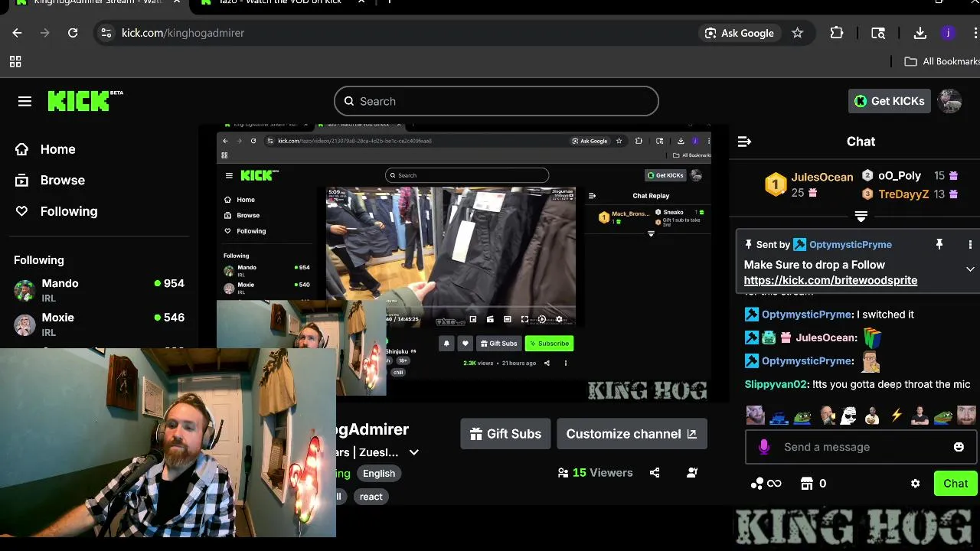The width and height of the screenshot is (980, 551).
Task: Click the Kick search box
Action: point(496,101)
